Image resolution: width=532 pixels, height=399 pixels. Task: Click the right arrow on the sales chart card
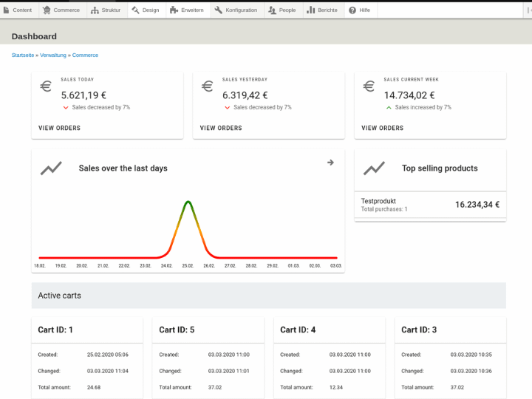point(330,163)
